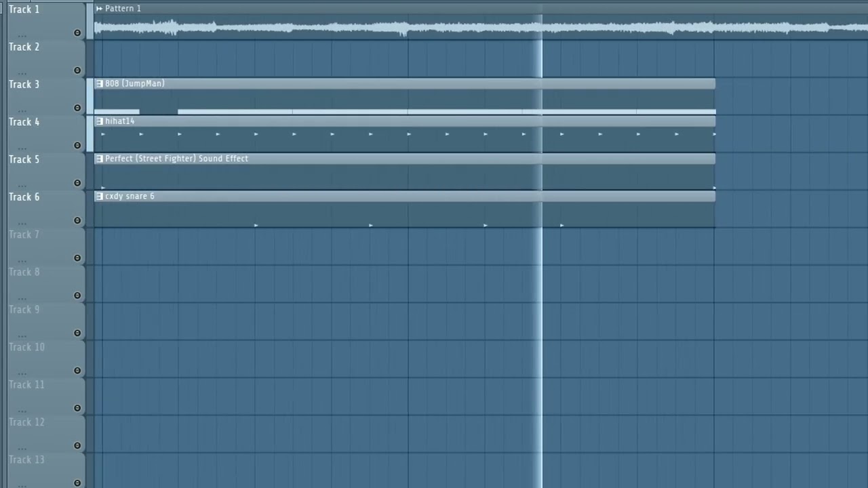Screen dimensions: 868x488
Task: Click the Track 5 name
Action: pyautogui.click(x=24, y=159)
